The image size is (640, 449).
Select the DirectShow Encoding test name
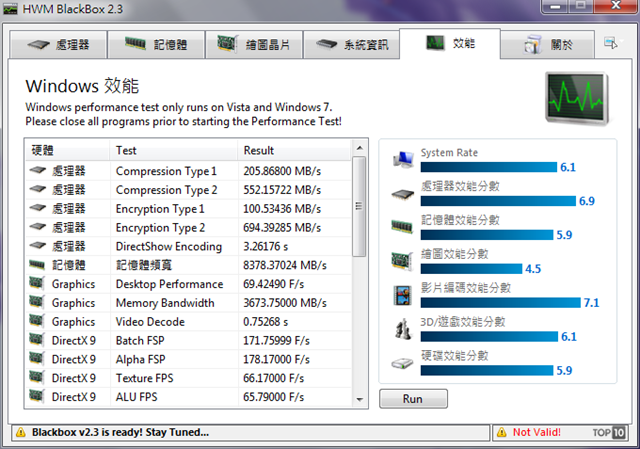pos(169,247)
